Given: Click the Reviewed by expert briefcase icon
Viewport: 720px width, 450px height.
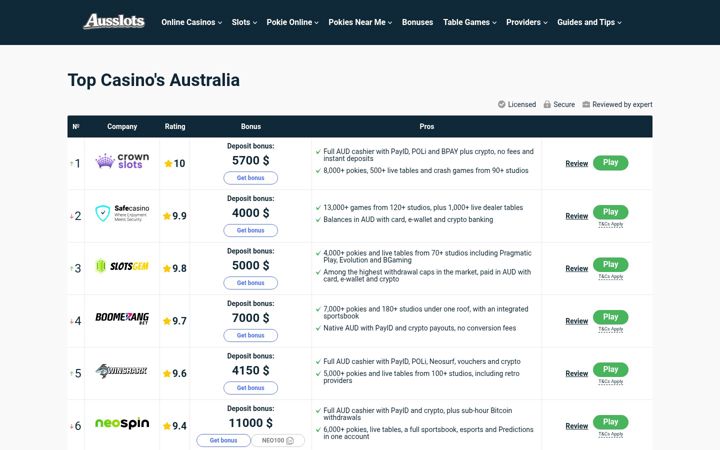Looking at the screenshot, I should click(586, 104).
